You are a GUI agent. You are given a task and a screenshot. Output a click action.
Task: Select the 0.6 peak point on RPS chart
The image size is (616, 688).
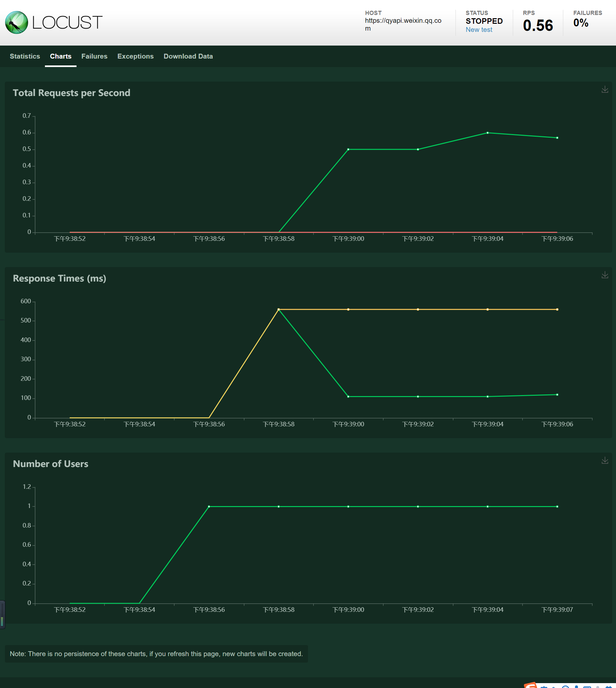point(487,132)
